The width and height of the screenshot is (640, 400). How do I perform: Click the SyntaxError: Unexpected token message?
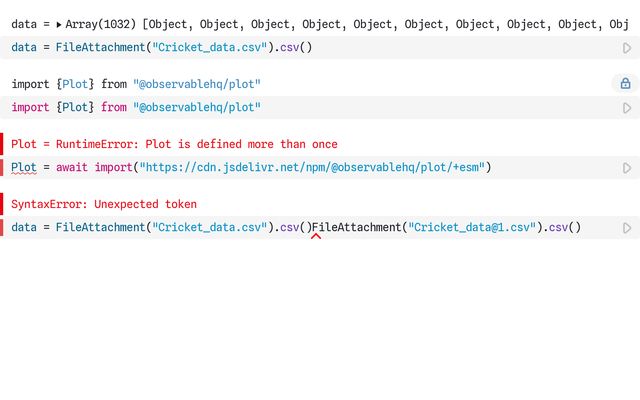coord(104,204)
